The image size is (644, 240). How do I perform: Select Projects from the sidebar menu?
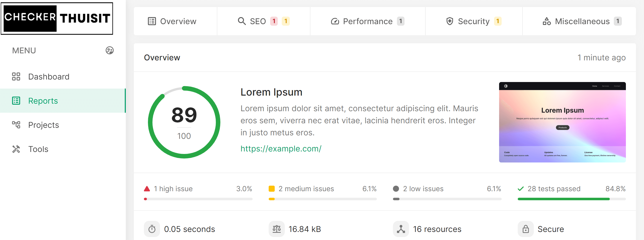43,125
